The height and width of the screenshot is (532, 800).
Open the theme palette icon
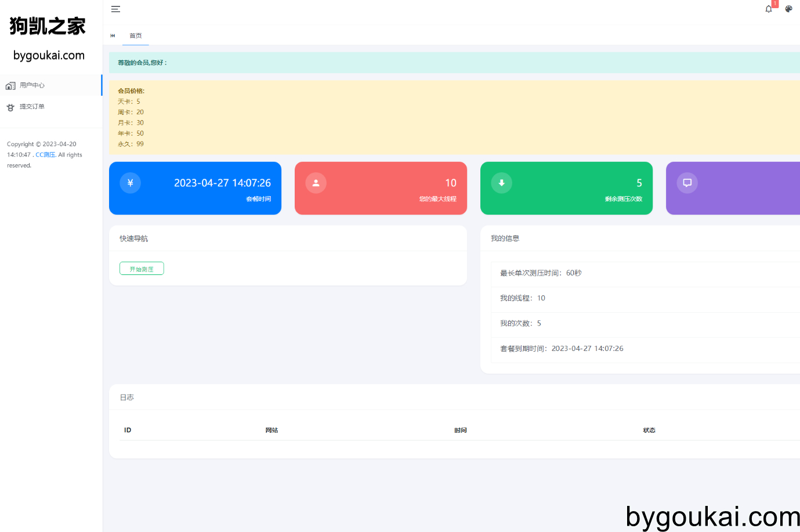(x=788, y=9)
